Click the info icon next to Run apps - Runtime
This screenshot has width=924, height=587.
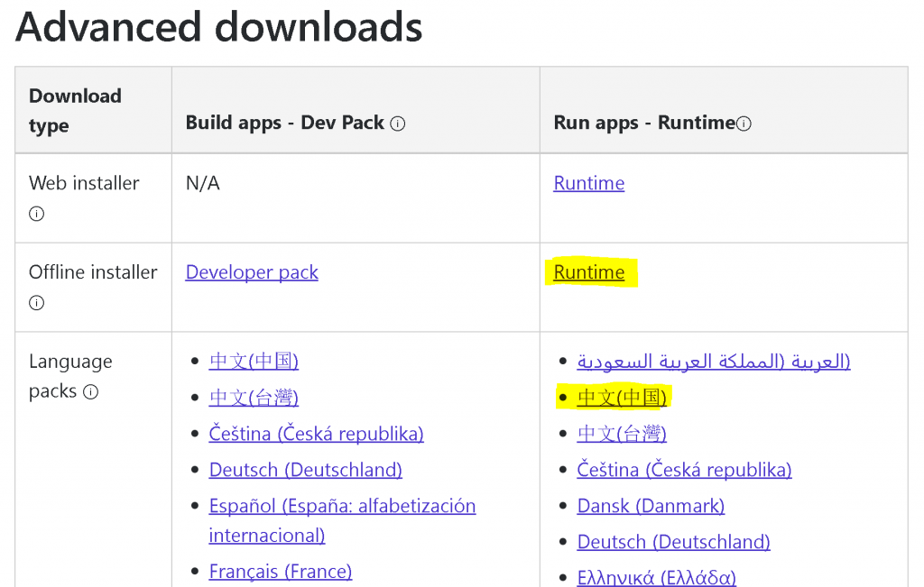[744, 123]
